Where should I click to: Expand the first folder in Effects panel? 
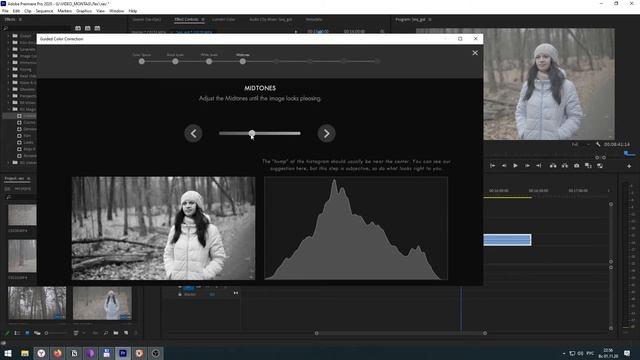(9, 36)
